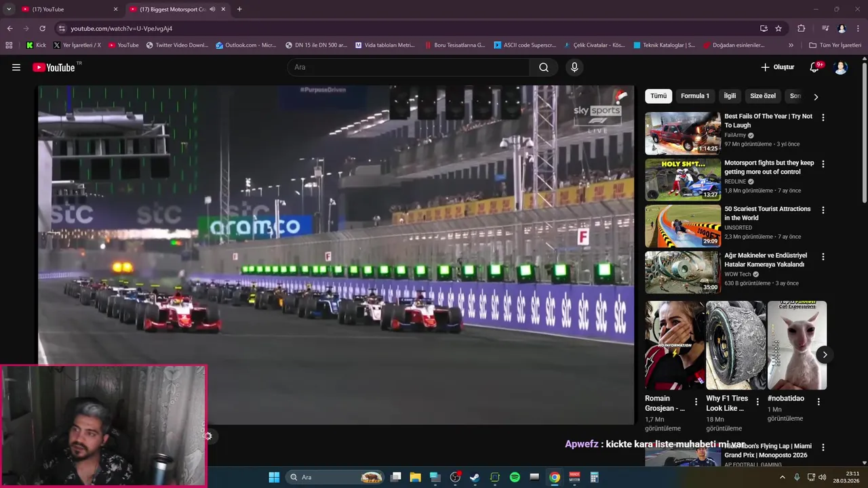Open the FailArmy channel name

click(735, 135)
